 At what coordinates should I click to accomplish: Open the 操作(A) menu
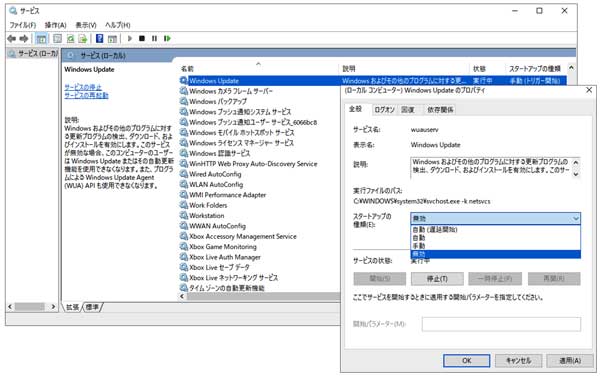pyautogui.click(x=55, y=25)
